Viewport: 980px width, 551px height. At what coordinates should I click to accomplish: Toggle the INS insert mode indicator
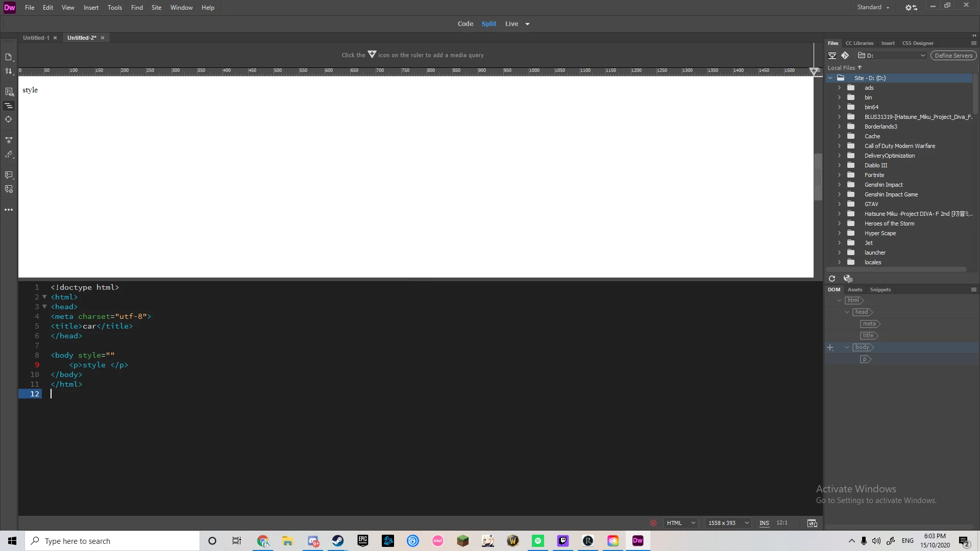[x=764, y=523]
